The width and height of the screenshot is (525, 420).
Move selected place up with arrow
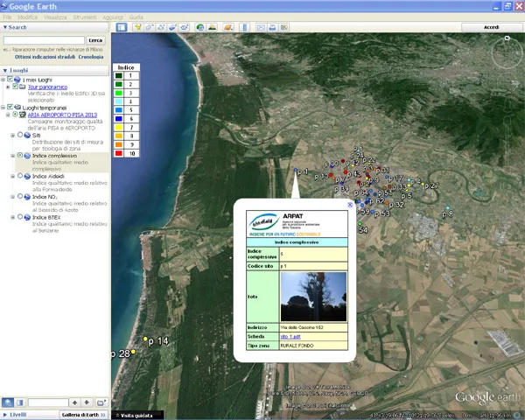74,402
